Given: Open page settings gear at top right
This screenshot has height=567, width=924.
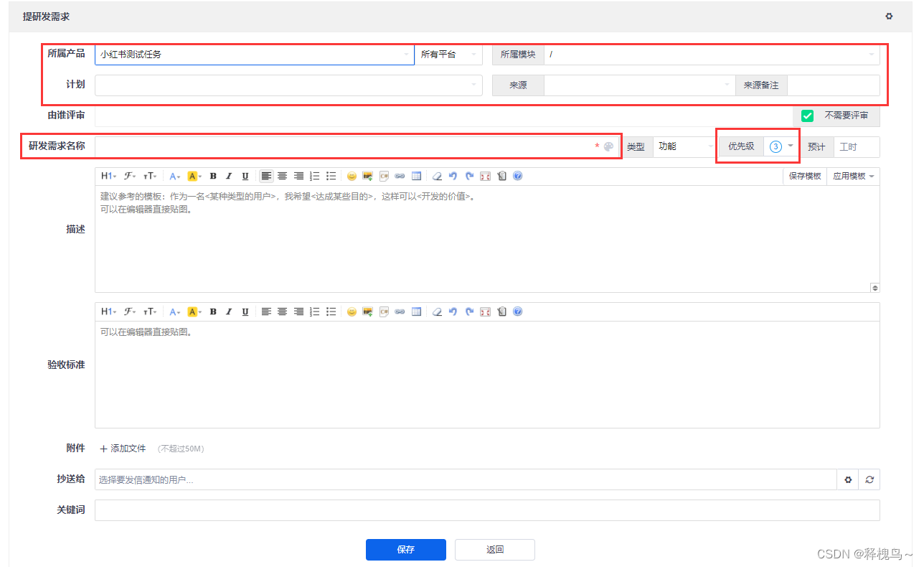Looking at the screenshot, I should click(890, 17).
